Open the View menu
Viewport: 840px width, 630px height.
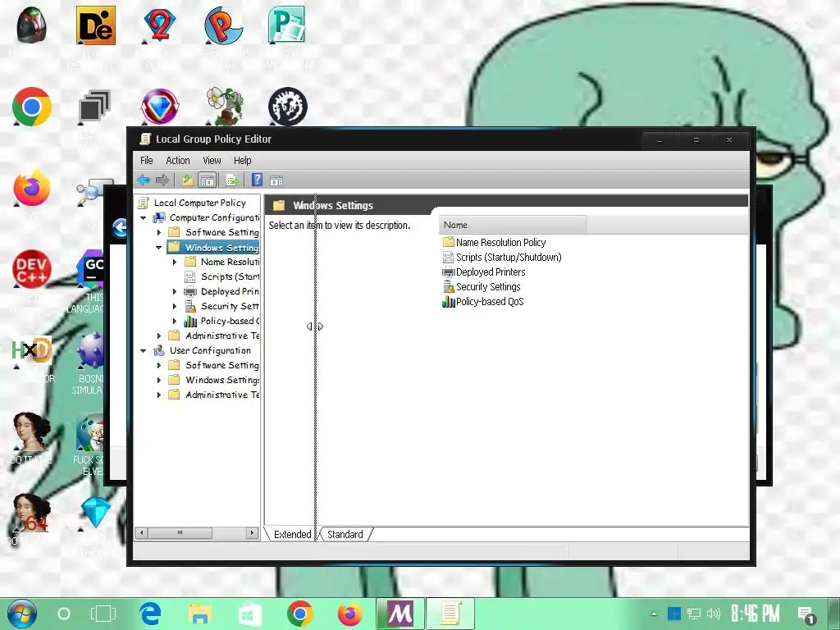pos(212,160)
